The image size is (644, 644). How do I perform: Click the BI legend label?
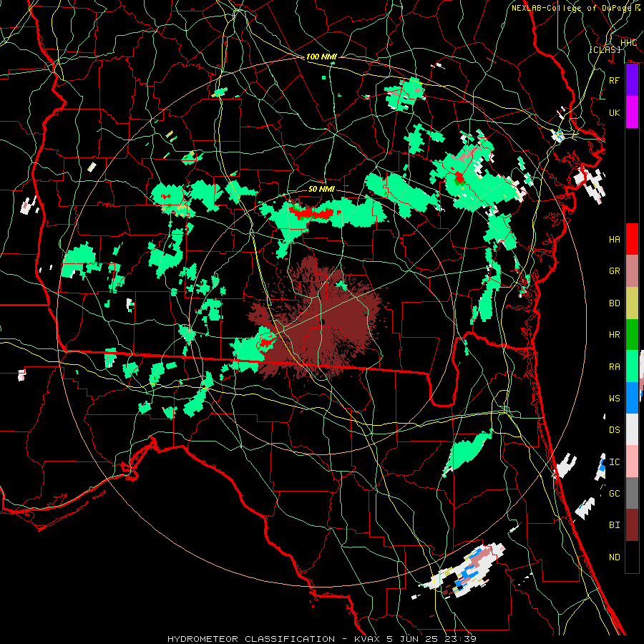coord(615,525)
